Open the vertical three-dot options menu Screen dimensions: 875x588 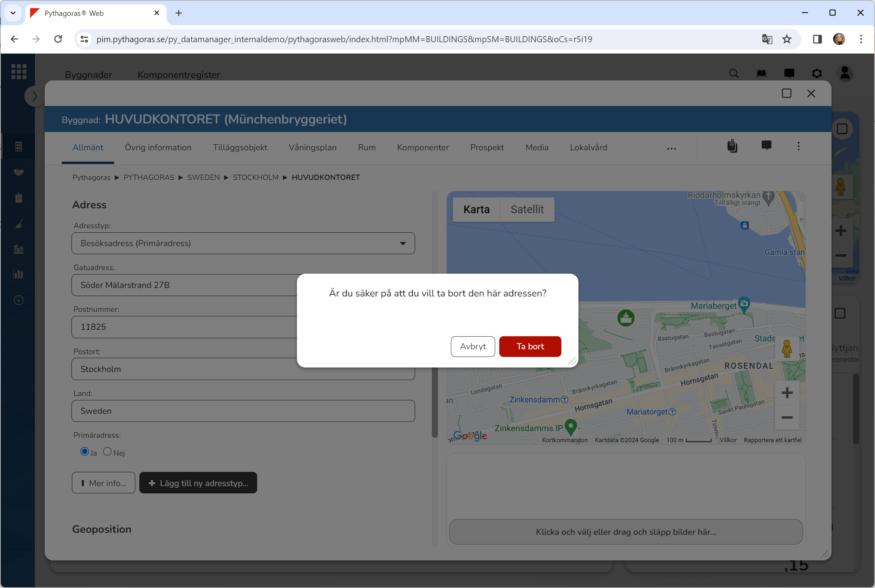(798, 146)
